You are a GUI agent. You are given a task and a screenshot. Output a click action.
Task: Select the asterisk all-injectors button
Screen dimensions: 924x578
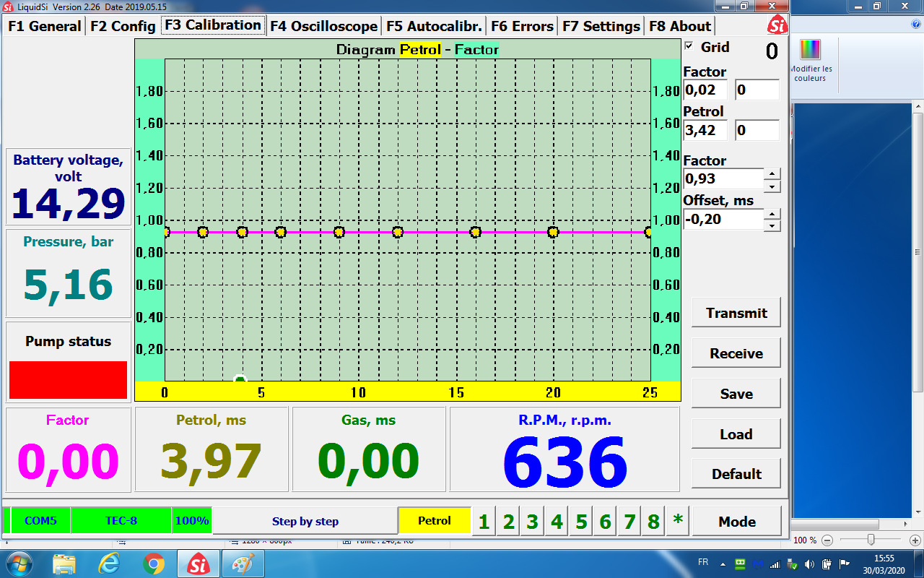coord(677,521)
